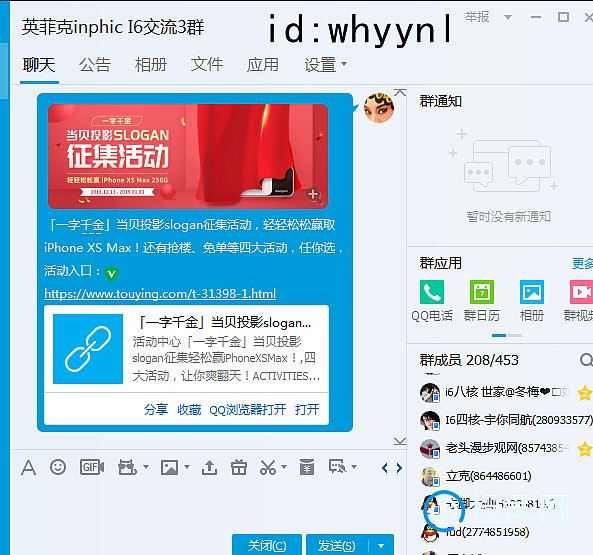Open 相册 group app icon

coord(532,292)
